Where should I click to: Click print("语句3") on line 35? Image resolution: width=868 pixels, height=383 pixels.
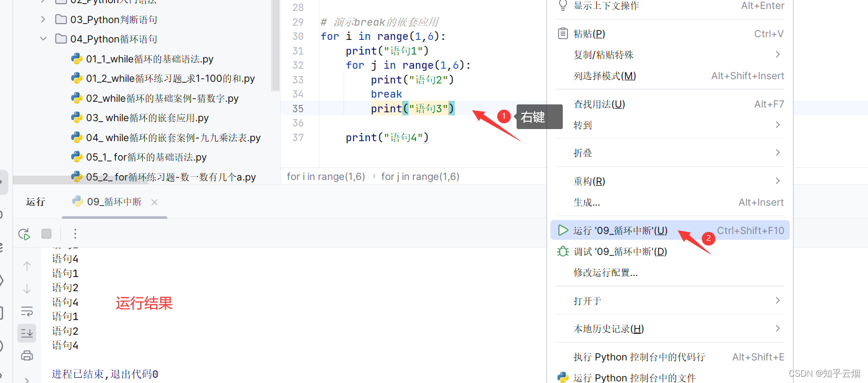412,109
